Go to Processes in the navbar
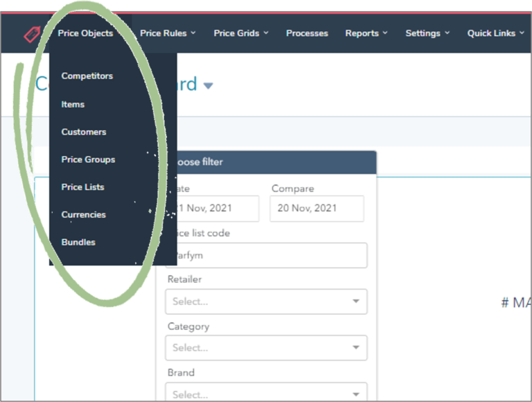 pos(307,33)
